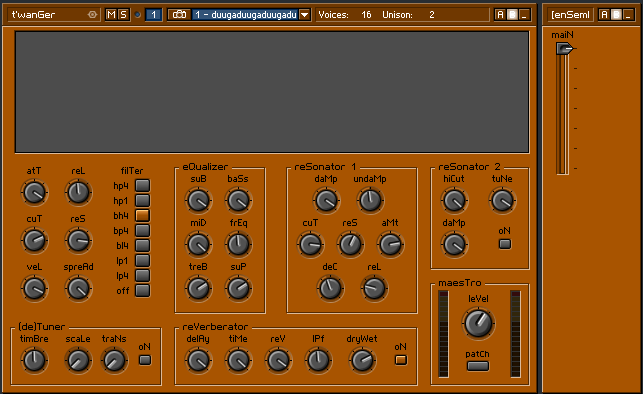Screen dimensions: 643x394
Task: Click the reSonator 2 hiCut knob
Action: [454, 201]
